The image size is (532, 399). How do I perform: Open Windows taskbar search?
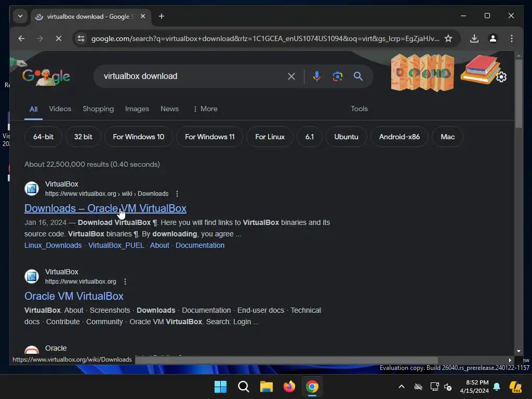pos(243,387)
